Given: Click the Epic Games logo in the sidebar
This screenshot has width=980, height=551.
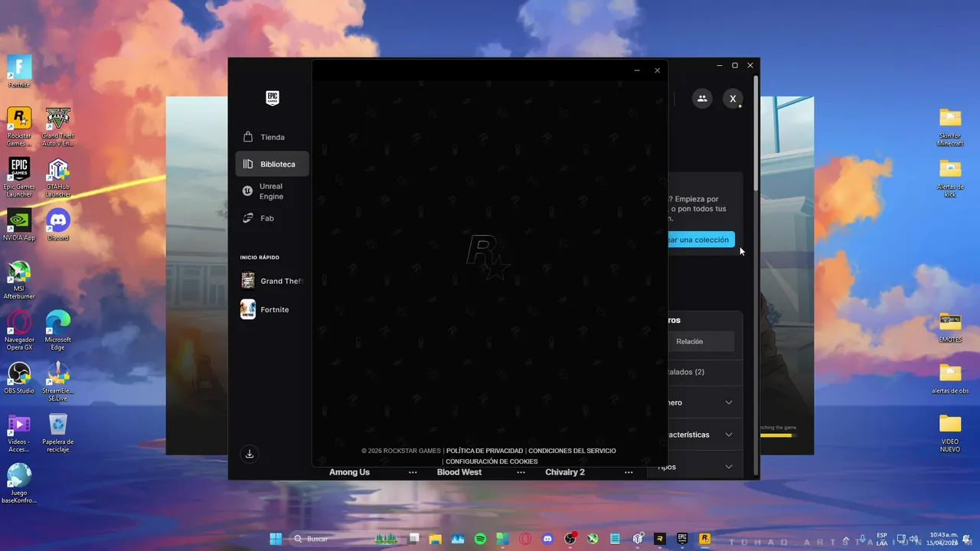Looking at the screenshot, I should [x=272, y=98].
